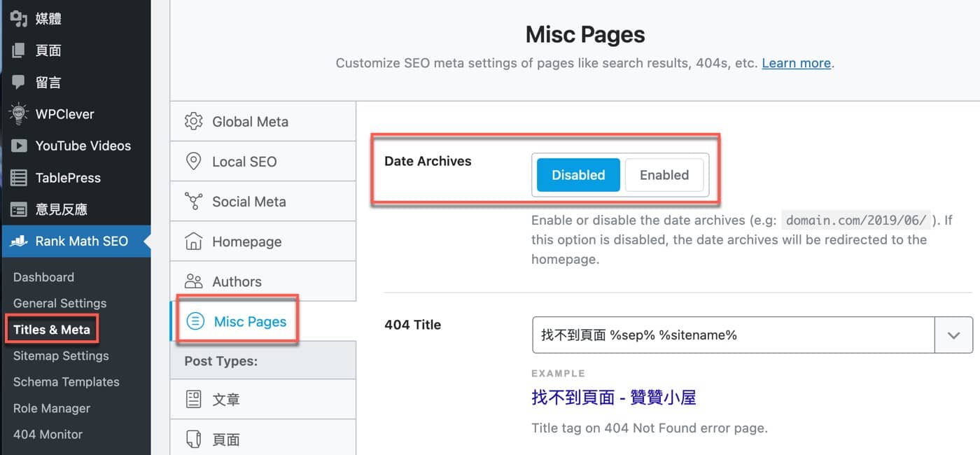This screenshot has height=455, width=980.
Task: Click the domain.com/2019/06/ example code
Action: click(856, 220)
